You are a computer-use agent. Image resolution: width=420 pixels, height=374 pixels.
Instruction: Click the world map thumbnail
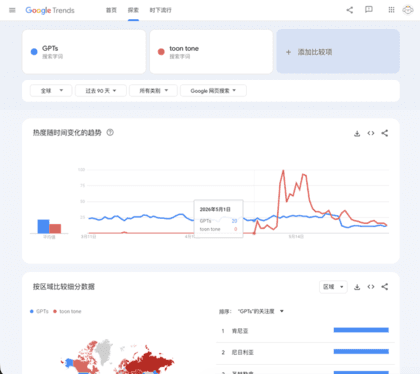click(x=117, y=357)
